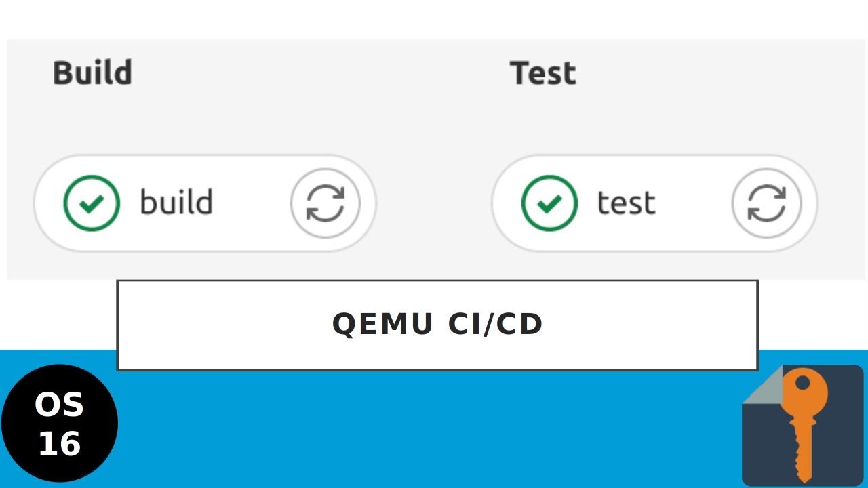
Task: Click the retry icon on test job
Action: tap(767, 203)
